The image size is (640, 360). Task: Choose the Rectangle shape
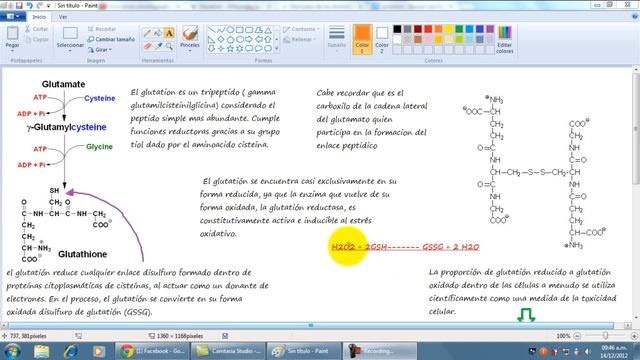(x=240, y=30)
